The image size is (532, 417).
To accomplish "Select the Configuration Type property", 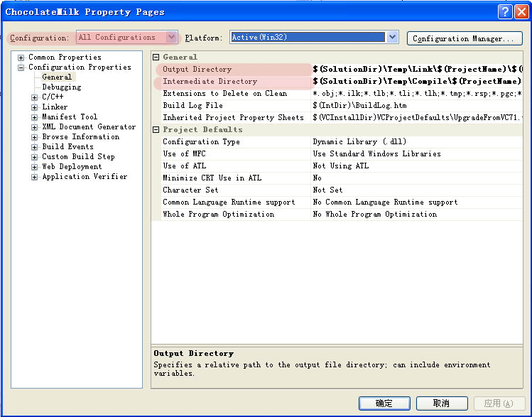I will (x=236, y=142).
